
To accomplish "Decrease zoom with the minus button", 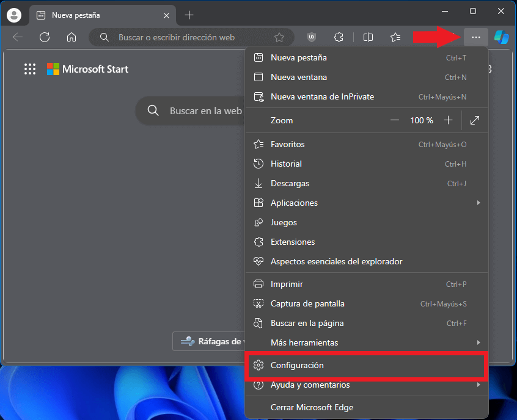I will [395, 120].
